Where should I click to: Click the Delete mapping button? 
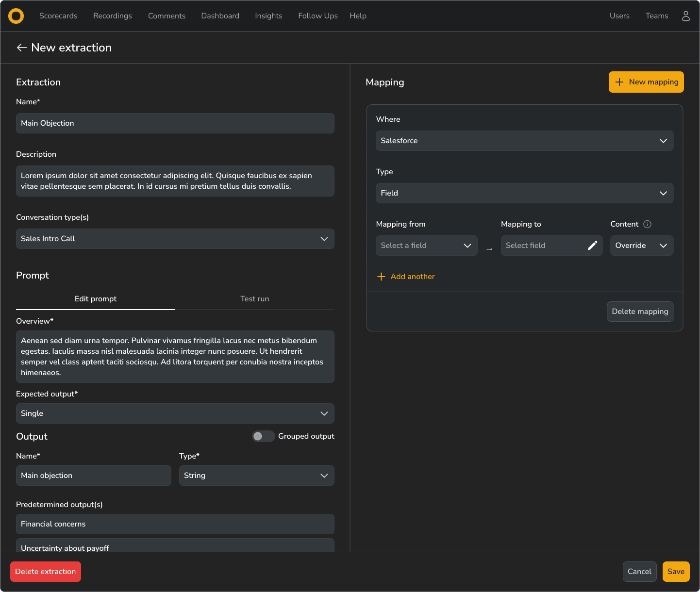(x=640, y=312)
